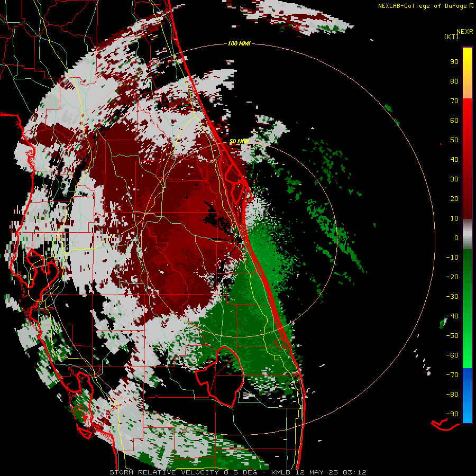Click the -10 value on velocity scale
Viewport: 476px width, 476px height.
[x=452, y=258]
